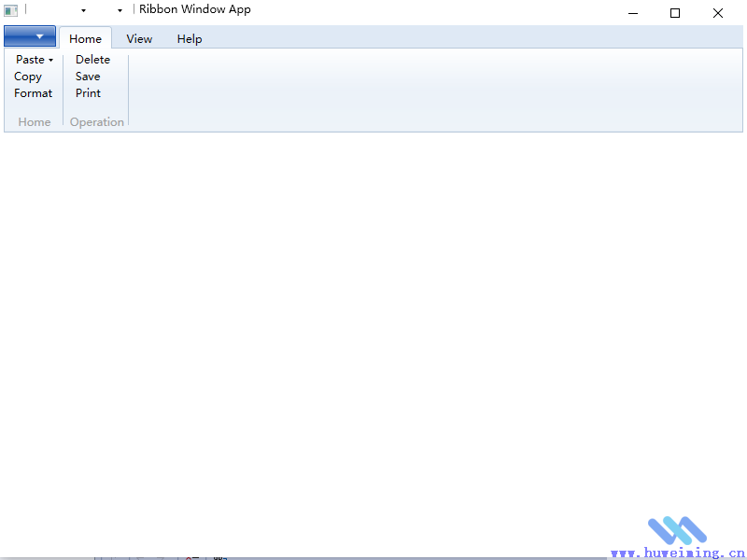Open the quick access dropdown arrow nearer the app icon

tap(83, 10)
